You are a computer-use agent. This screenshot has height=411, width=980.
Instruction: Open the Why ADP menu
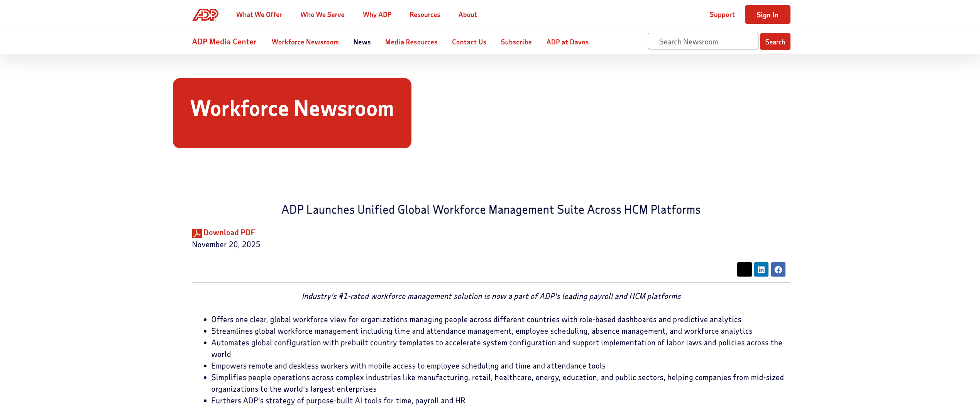click(x=377, y=15)
